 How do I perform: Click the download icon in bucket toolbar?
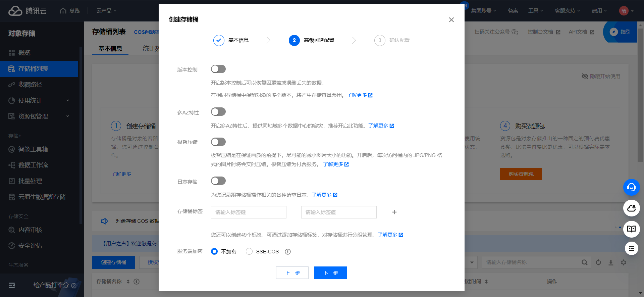tap(611, 262)
